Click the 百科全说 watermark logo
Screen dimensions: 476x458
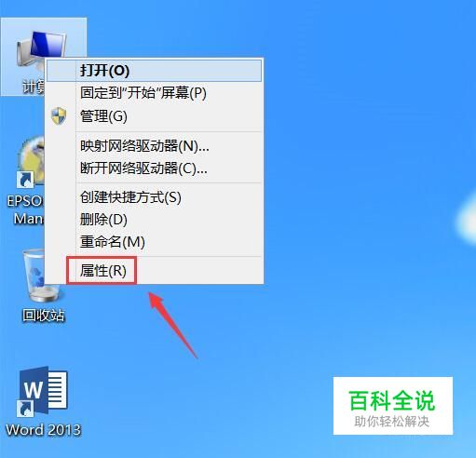[393, 406]
